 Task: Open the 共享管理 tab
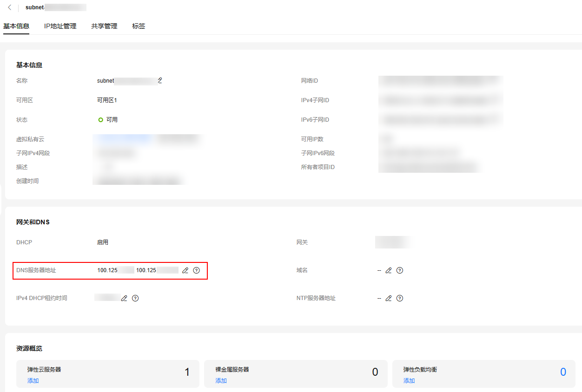pyautogui.click(x=105, y=26)
